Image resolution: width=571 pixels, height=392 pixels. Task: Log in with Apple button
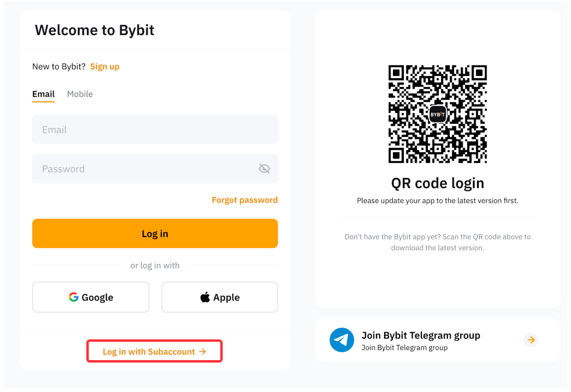point(220,297)
